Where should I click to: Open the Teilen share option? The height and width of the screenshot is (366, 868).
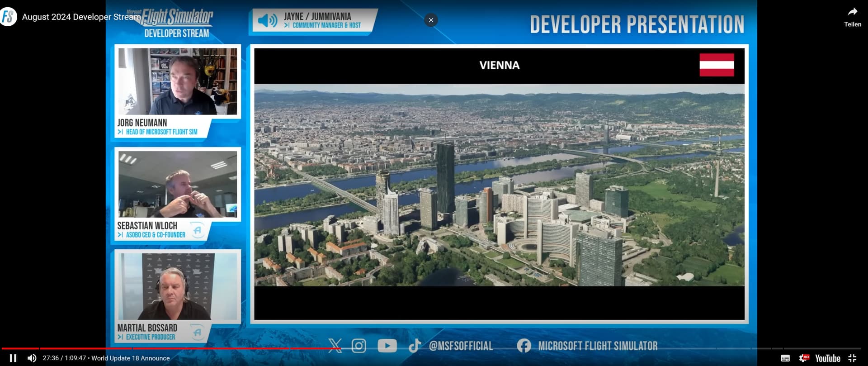click(853, 17)
